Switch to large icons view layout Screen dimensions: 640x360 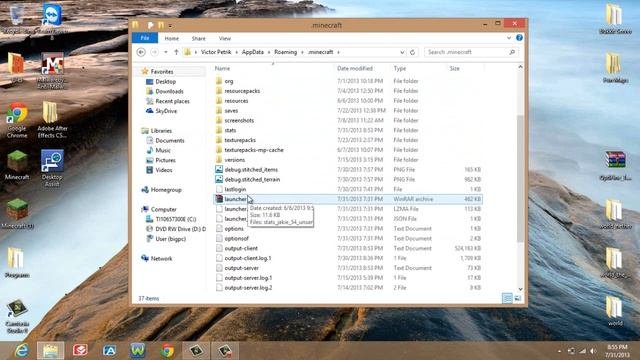coord(518,298)
